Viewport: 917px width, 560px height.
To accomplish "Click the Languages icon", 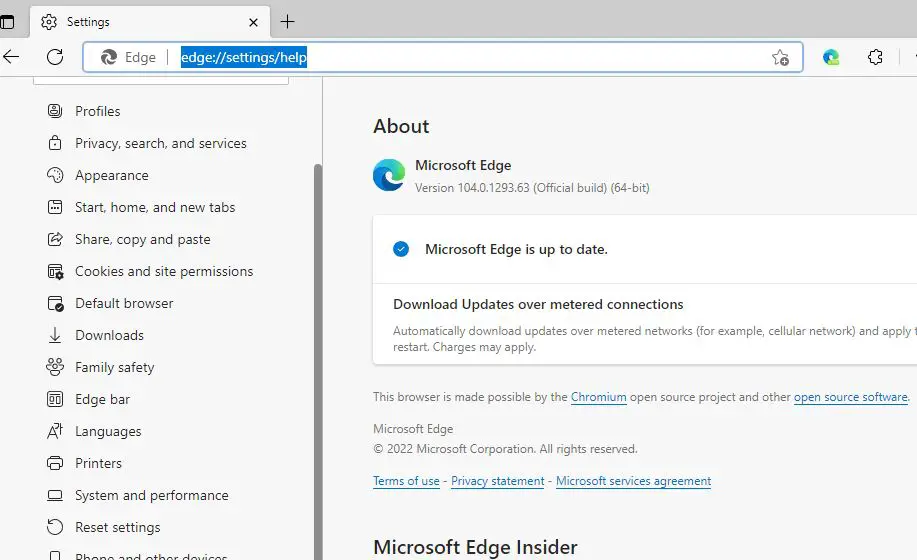I will tap(55, 431).
